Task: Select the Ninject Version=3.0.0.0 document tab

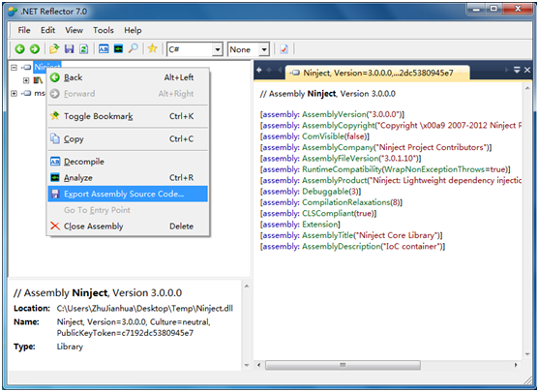Action: point(377,73)
